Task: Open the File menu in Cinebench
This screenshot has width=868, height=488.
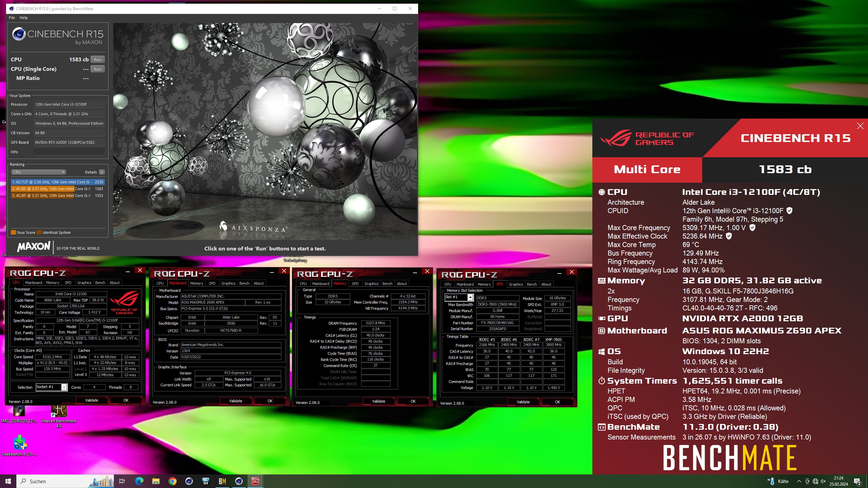Action: click(12, 18)
